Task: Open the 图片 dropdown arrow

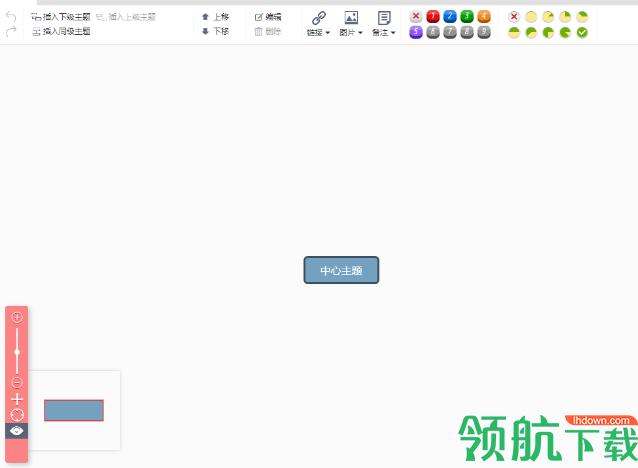Action: pyautogui.click(x=360, y=33)
